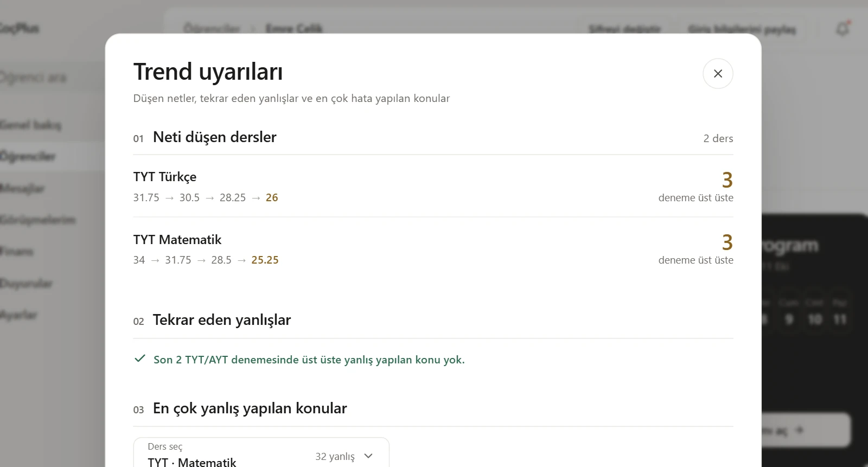Click the TYT Matematik title under Neti düşen dersler
Screen dimensions: 868x467
pyautogui.click(x=177, y=240)
